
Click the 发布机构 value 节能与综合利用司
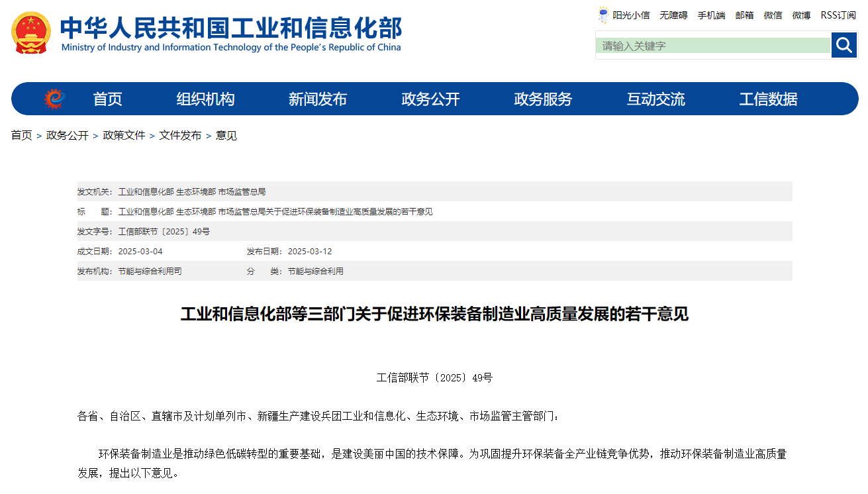click(150, 272)
